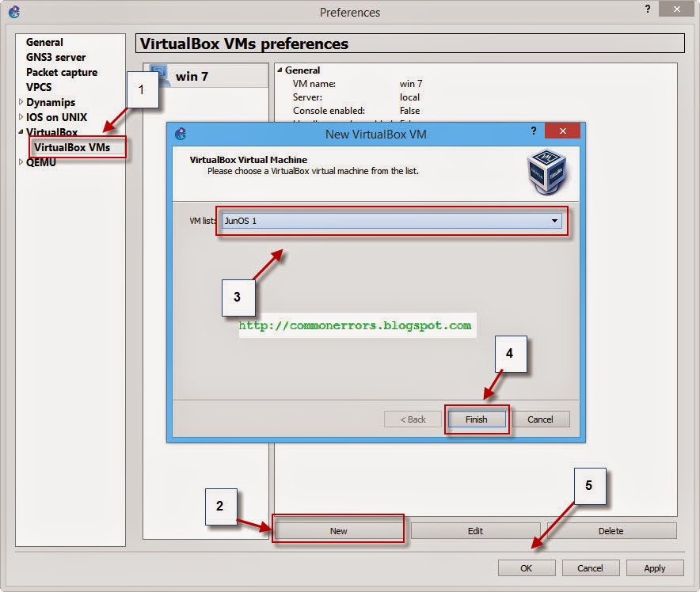The height and width of the screenshot is (592, 700).
Task: Select IOS on UNIX in the tree
Action: [x=56, y=117]
